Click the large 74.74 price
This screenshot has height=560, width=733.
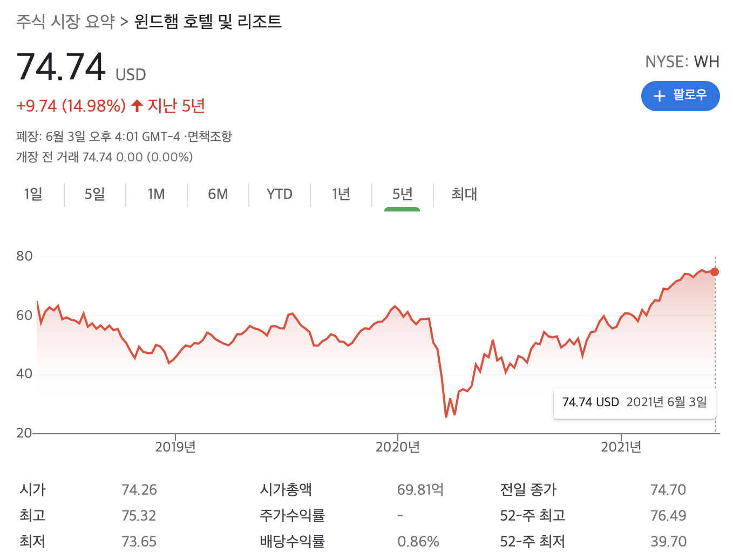(x=61, y=67)
